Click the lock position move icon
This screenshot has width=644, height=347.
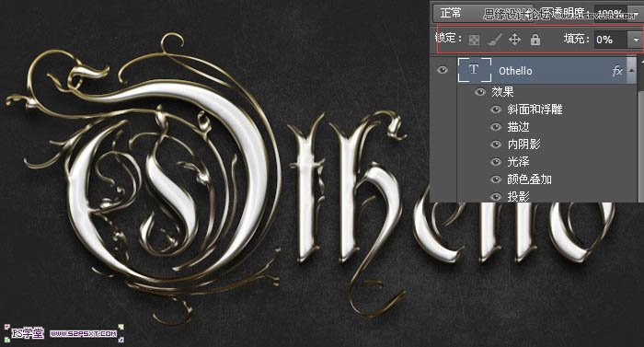(x=514, y=40)
